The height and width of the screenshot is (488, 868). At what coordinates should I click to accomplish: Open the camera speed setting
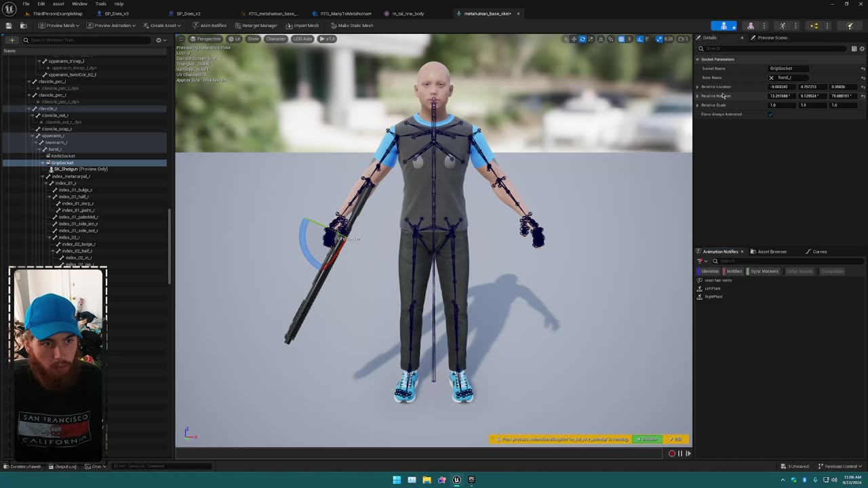tap(684, 39)
